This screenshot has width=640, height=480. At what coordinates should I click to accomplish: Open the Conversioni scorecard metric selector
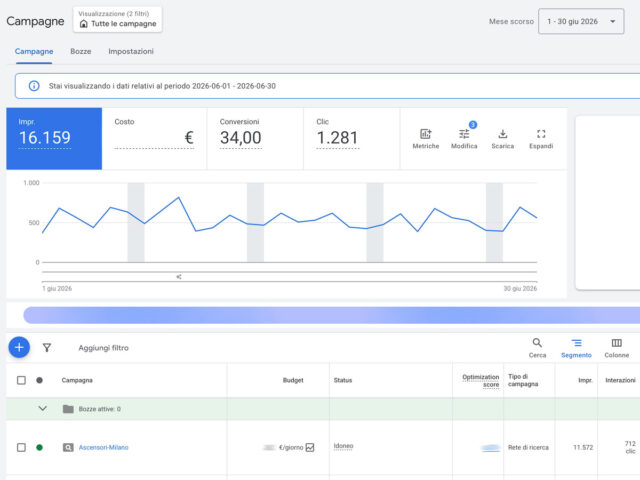coord(255,138)
